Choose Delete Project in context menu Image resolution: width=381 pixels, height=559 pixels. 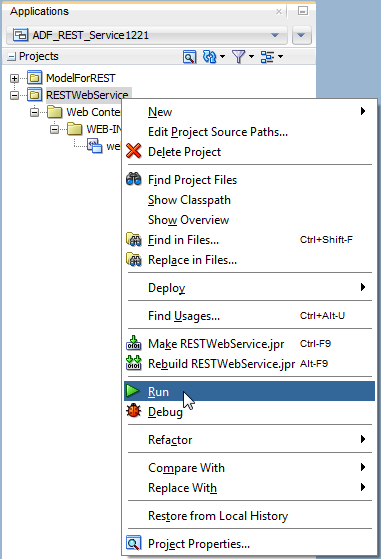(x=249, y=152)
